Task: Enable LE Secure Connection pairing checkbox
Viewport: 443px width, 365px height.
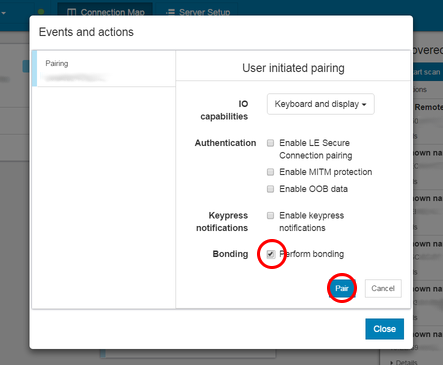Action: pos(270,143)
